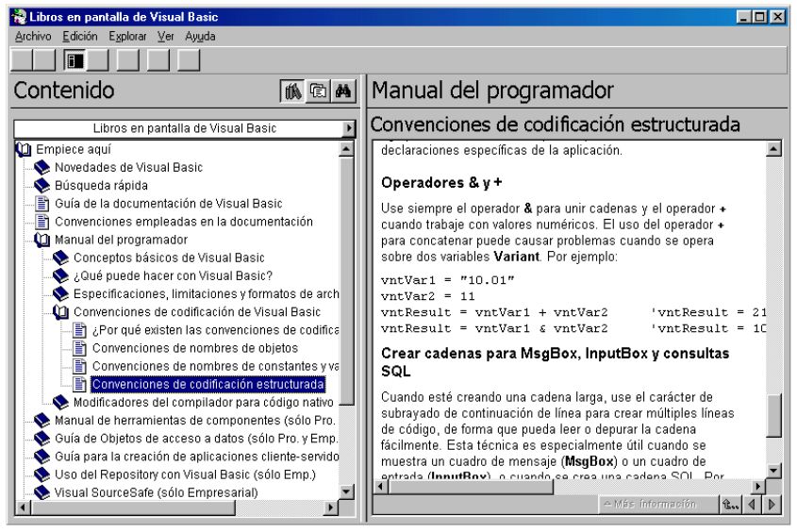Select Convenciones de nombres de constantes topic
The height and width of the screenshot is (532, 797).
tap(215, 366)
